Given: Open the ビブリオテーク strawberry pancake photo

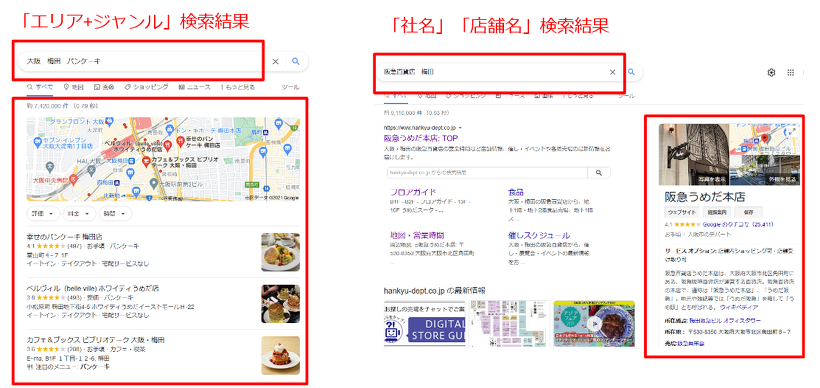Looking at the screenshot, I should [280, 355].
